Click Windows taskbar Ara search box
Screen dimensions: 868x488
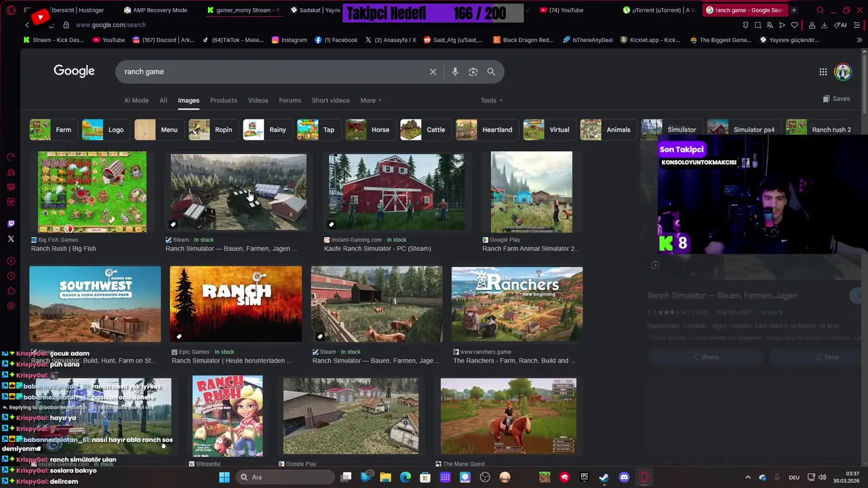(285, 477)
